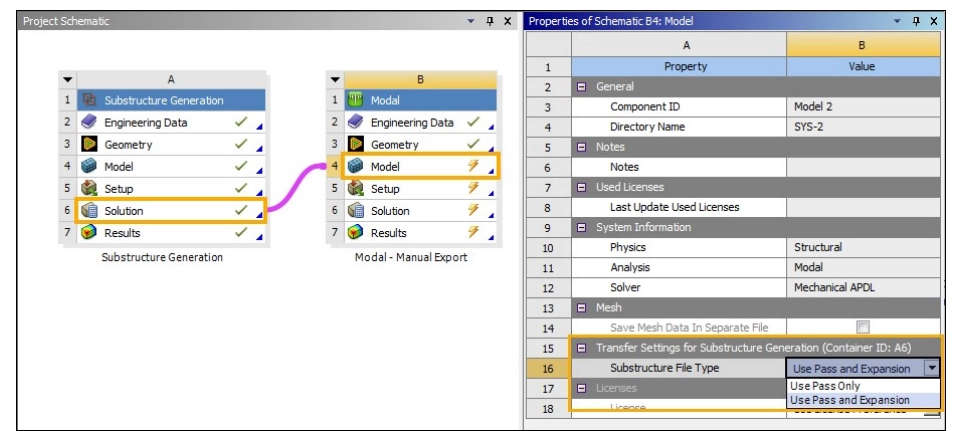Screen dimensions: 954x431
Task: Choose Use Pass Only option
Action: pyautogui.click(x=825, y=386)
